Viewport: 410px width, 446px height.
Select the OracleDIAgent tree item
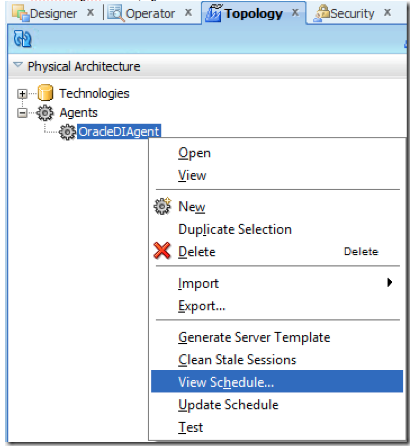tap(119, 132)
